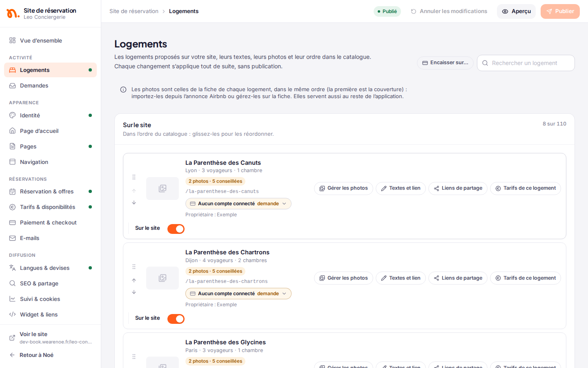Open Gérer les photos for Parenthèse des Canuts
This screenshot has height=368, width=588.
click(343, 188)
